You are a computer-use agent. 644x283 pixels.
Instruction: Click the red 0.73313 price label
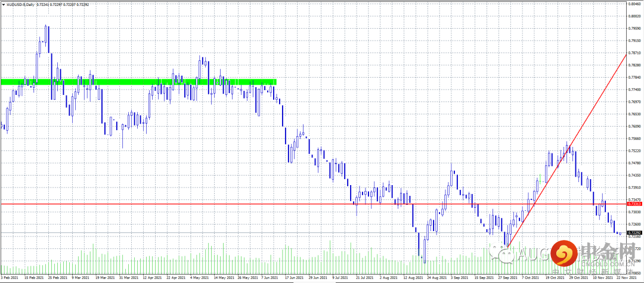(x=634, y=204)
